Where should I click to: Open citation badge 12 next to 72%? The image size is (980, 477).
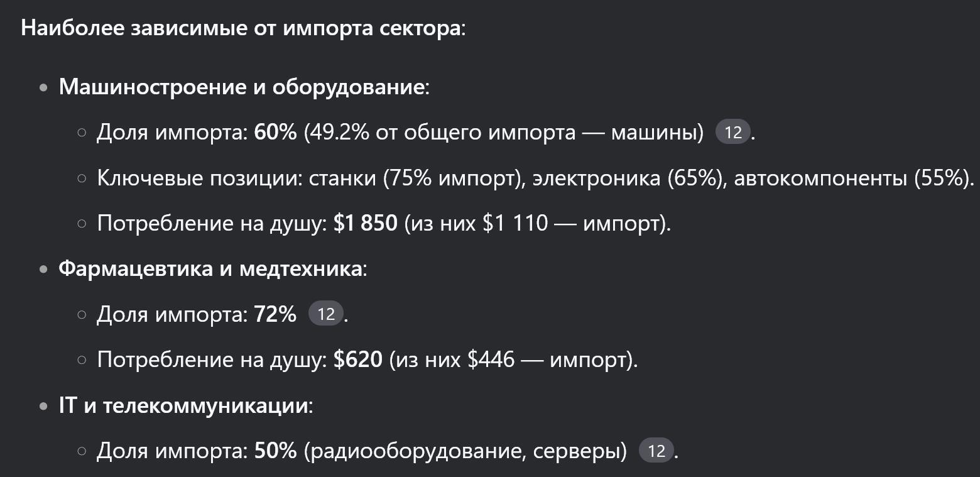click(326, 314)
